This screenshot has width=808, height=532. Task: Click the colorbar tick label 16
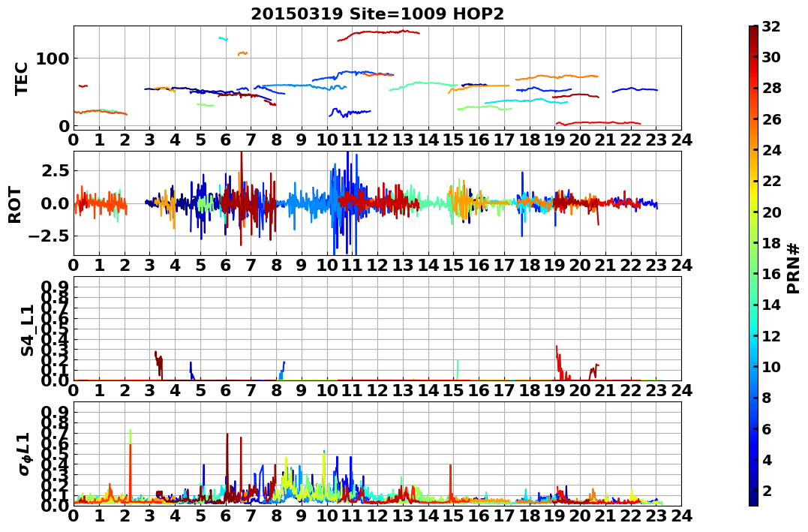(x=771, y=274)
